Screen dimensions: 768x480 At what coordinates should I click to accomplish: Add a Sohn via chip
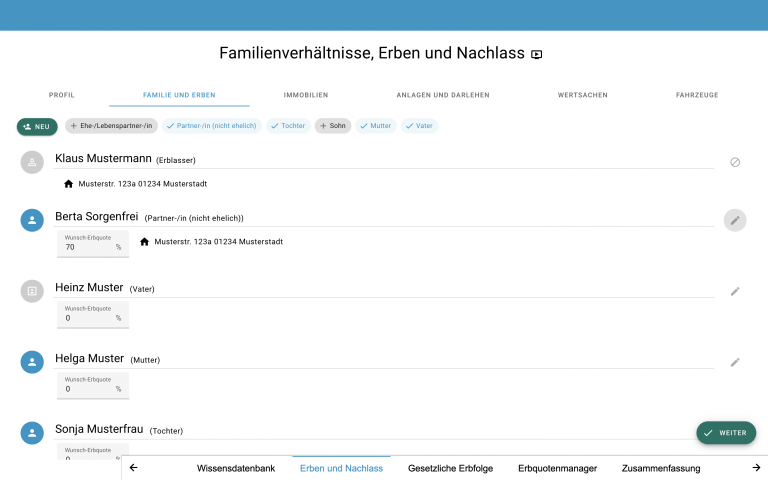point(333,126)
